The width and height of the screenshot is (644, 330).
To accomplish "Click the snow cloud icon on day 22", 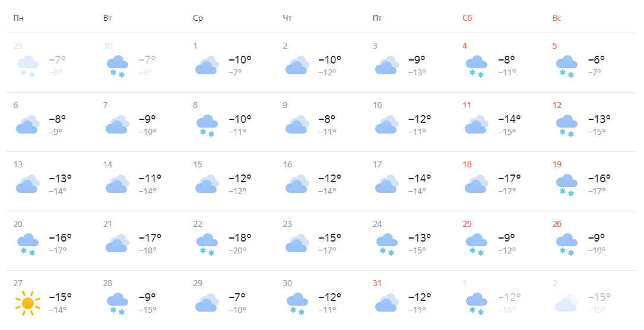I will point(207,245).
